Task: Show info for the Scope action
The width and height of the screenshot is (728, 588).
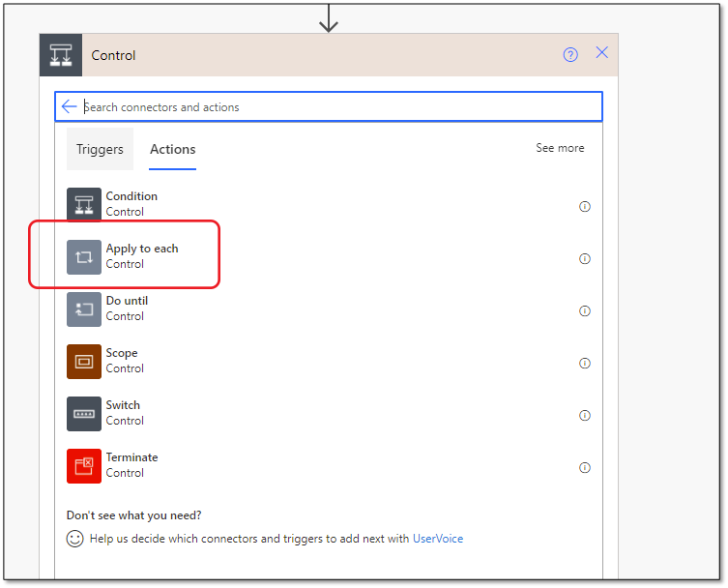Action: [585, 363]
